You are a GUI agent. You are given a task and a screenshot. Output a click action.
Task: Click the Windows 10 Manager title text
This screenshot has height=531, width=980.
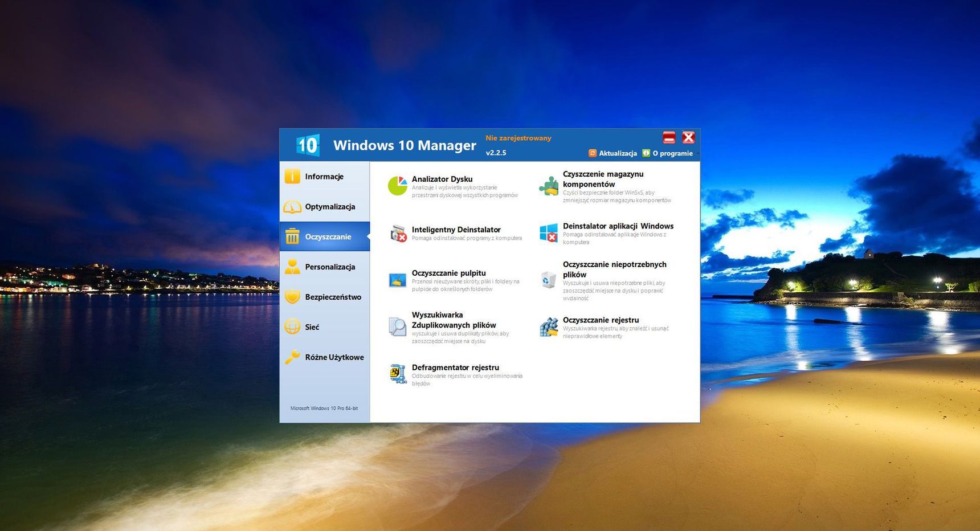click(x=405, y=145)
